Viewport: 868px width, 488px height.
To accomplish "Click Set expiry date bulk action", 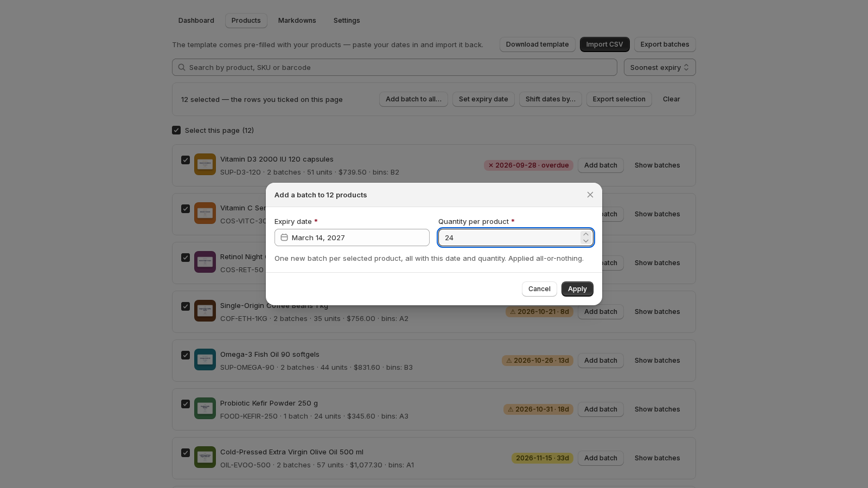I will click(x=483, y=99).
